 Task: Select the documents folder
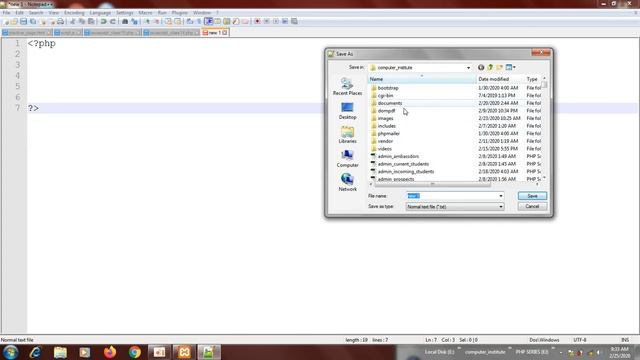tap(390, 103)
